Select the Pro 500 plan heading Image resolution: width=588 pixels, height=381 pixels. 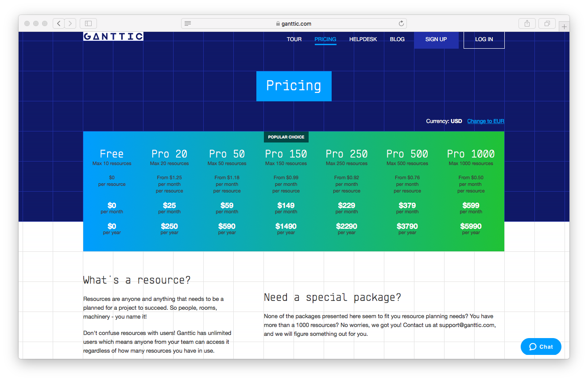(407, 154)
